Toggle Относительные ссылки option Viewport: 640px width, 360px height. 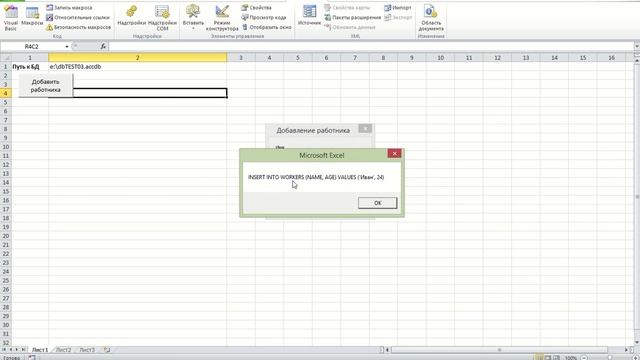pos(78,18)
